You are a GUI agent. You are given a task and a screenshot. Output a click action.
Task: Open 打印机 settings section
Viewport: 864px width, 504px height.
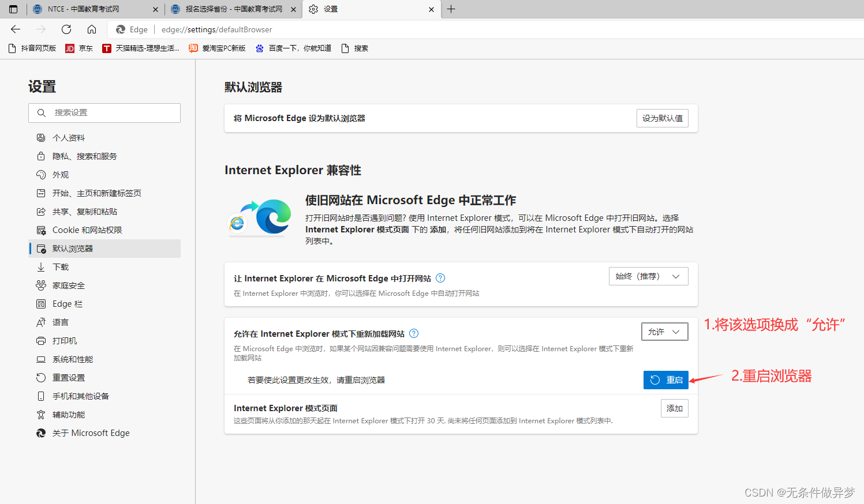pyautogui.click(x=104, y=341)
